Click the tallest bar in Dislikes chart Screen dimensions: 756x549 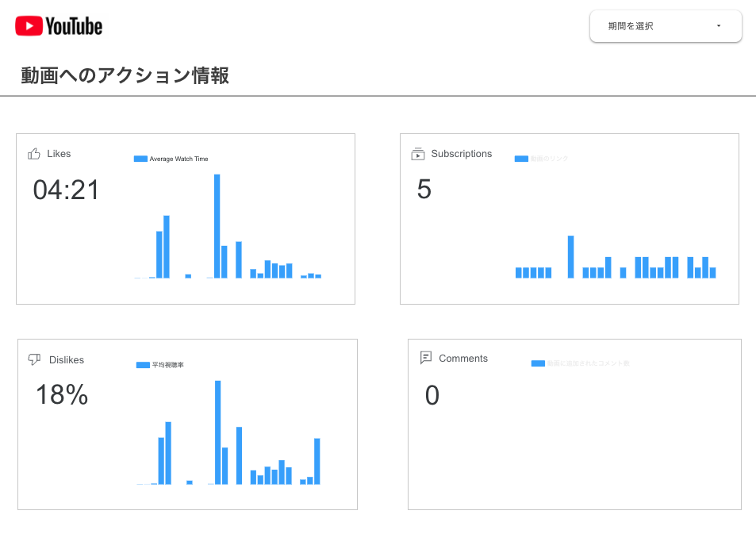click(x=217, y=432)
